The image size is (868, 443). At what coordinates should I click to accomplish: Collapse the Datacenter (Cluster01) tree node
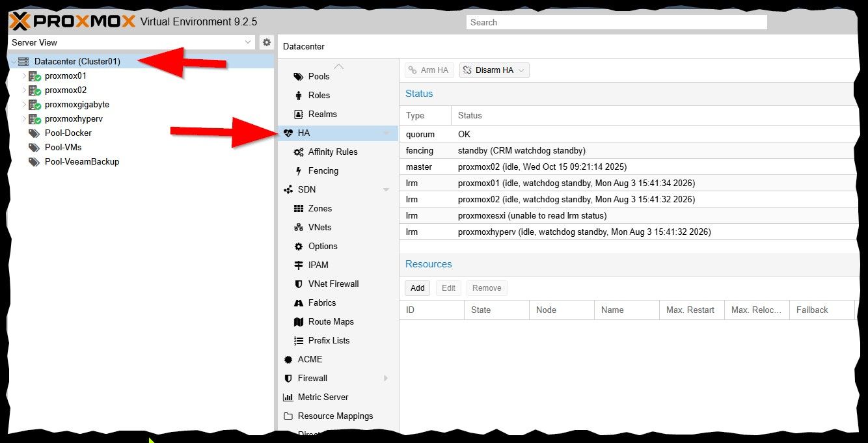click(13, 62)
